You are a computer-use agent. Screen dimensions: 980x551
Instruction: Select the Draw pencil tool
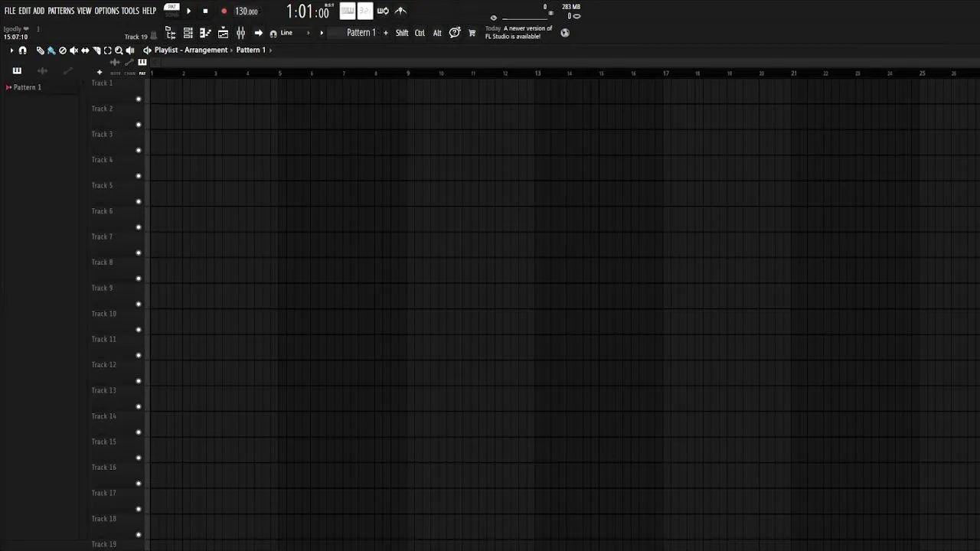40,51
